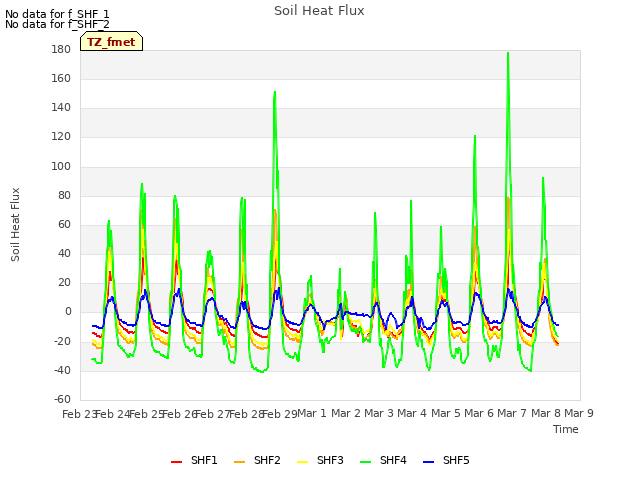Image resolution: width=640 pixels, height=480 pixels.
Task: Click the highest SHF4 peak near Mar 7
Action: pyautogui.click(x=508, y=53)
